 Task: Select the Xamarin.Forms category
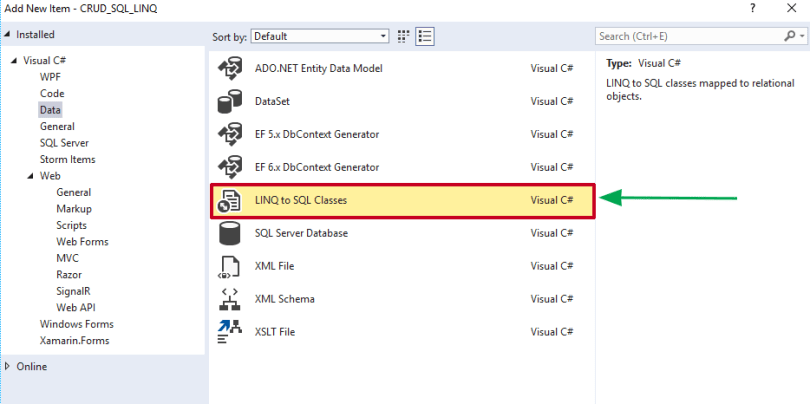click(x=74, y=341)
